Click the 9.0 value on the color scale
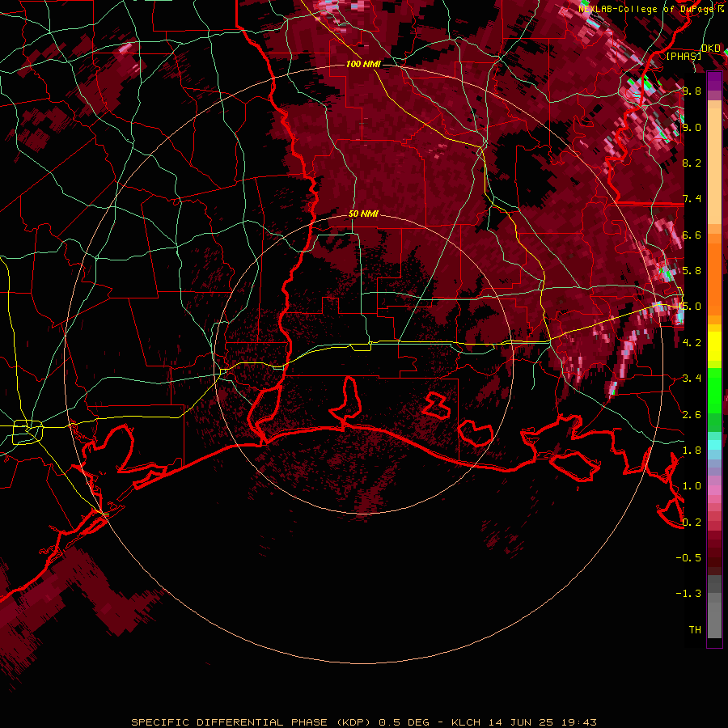This screenshot has width=728, height=728. (692, 127)
